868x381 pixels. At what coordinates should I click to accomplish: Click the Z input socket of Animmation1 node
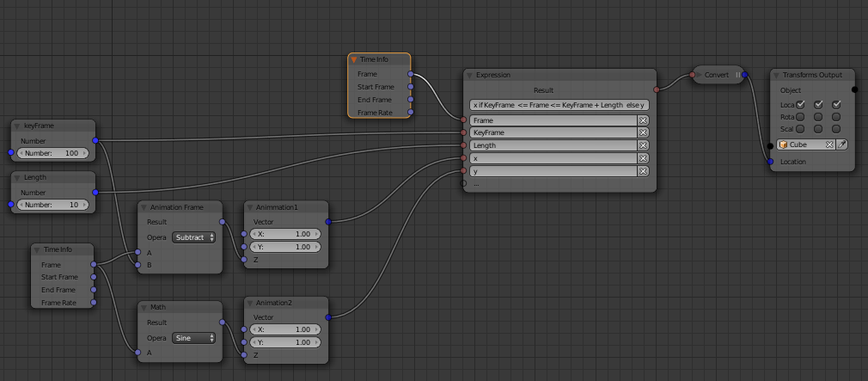click(244, 259)
